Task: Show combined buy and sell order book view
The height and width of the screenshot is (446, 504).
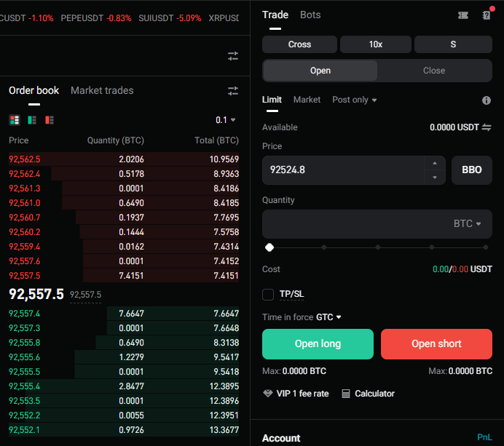Action: (x=14, y=119)
